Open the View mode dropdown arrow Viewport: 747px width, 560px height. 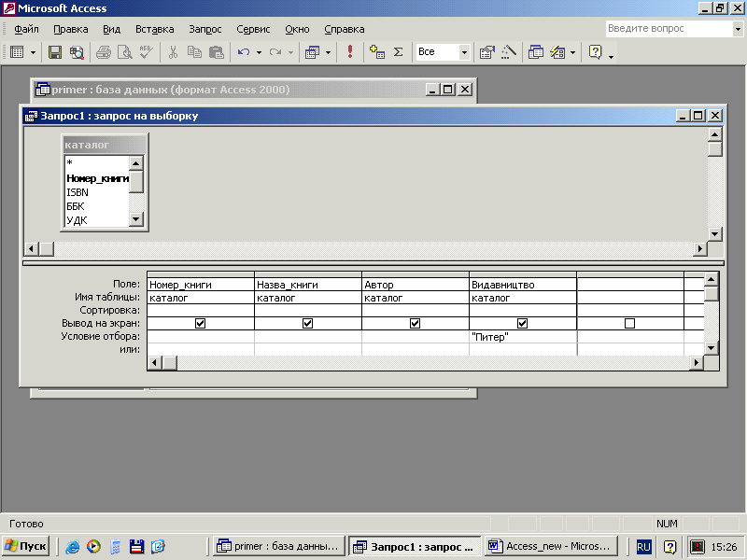(x=33, y=52)
